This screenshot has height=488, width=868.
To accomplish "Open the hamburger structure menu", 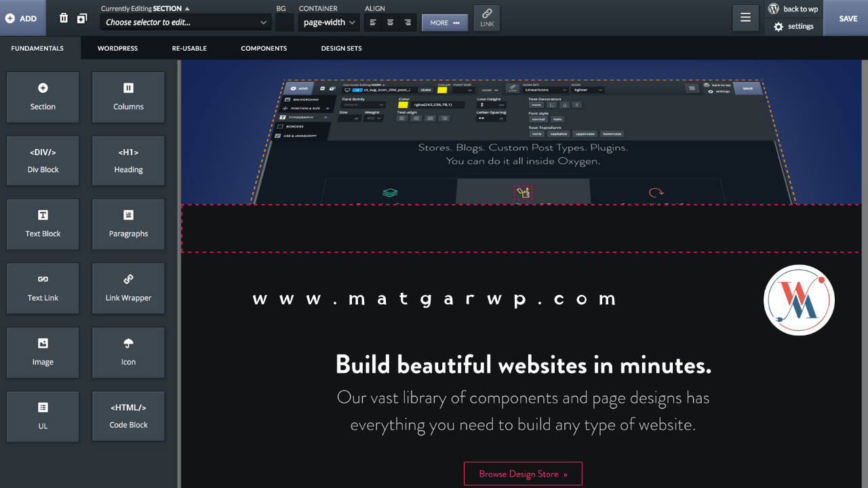I will pyautogui.click(x=745, y=18).
